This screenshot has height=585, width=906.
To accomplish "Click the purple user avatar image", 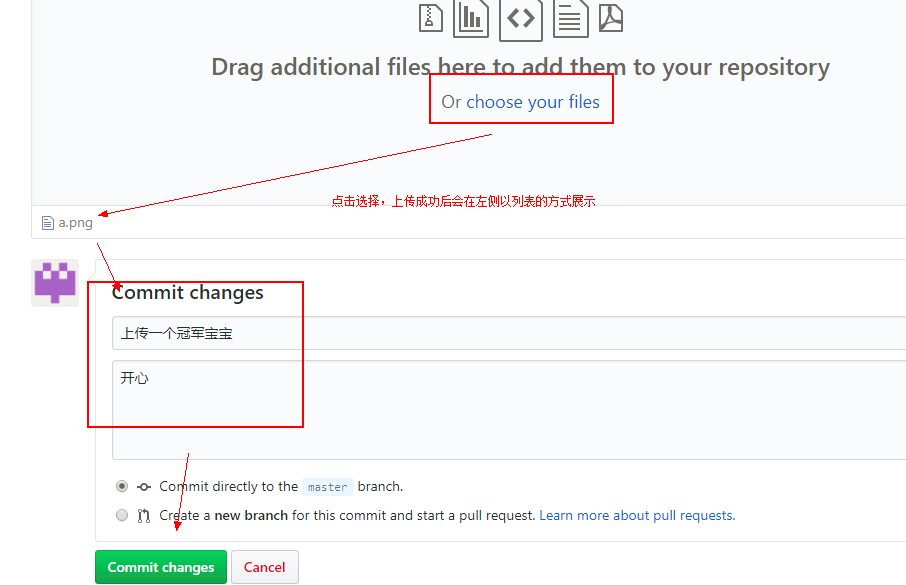I will (55, 283).
